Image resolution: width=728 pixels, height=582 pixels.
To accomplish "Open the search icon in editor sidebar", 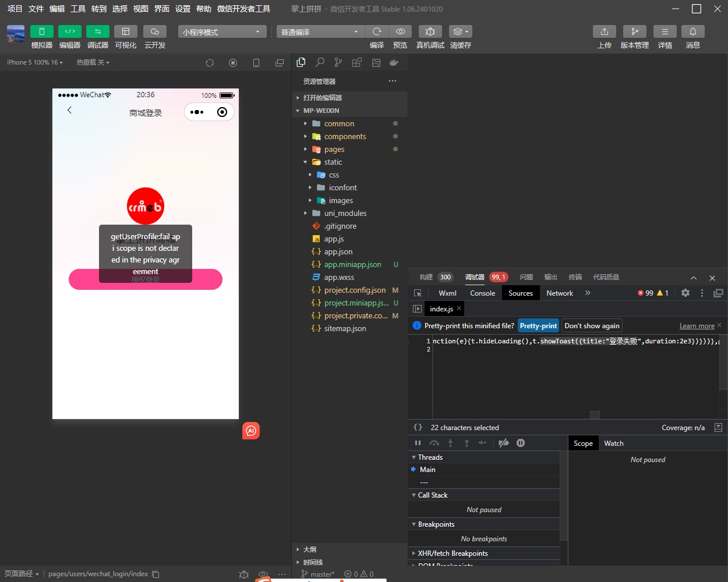I will coord(320,62).
